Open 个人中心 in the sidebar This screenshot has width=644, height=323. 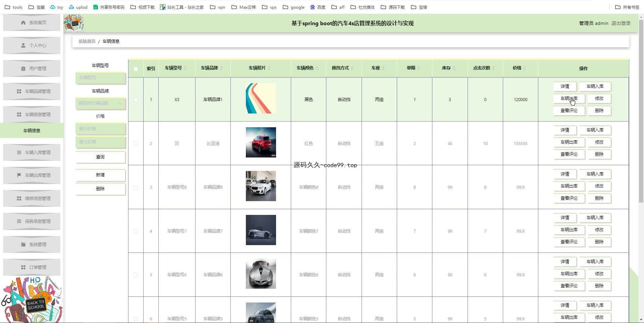(32, 45)
